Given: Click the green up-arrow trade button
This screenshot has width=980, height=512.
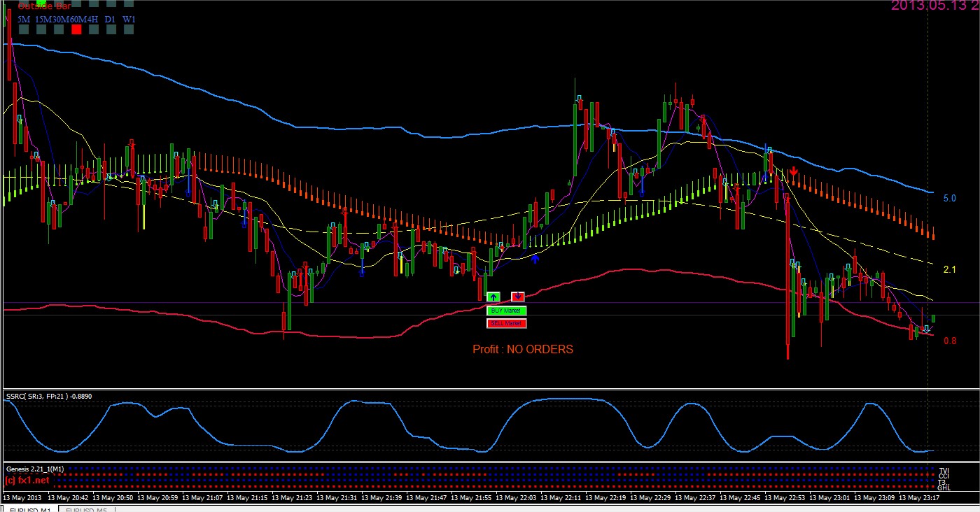Looking at the screenshot, I should tap(493, 297).
